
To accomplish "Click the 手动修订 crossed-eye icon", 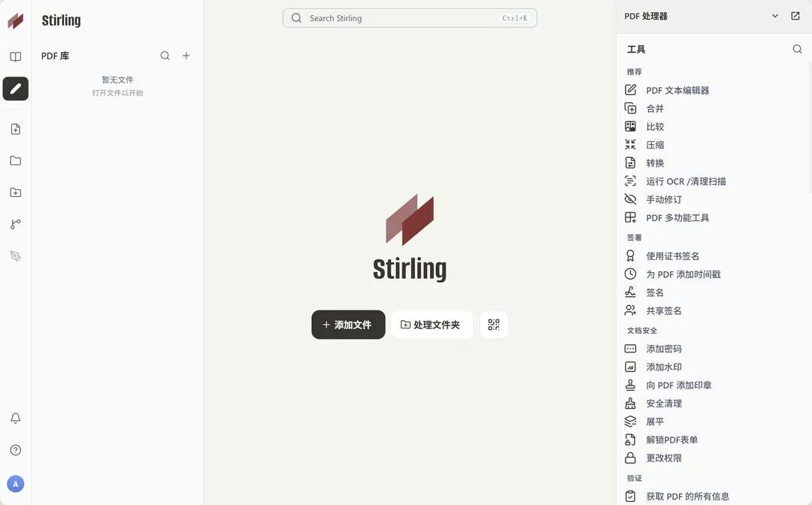I will [630, 199].
